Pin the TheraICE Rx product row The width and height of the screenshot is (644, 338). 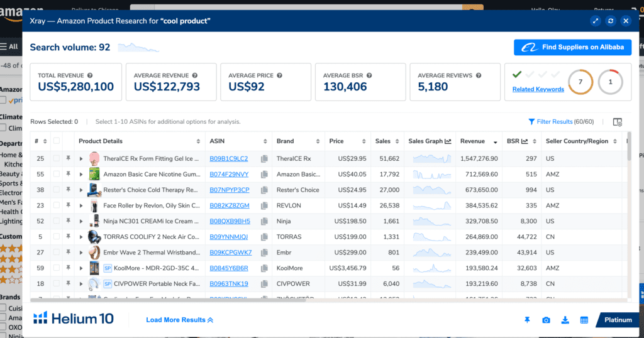(x=68, y=158)
